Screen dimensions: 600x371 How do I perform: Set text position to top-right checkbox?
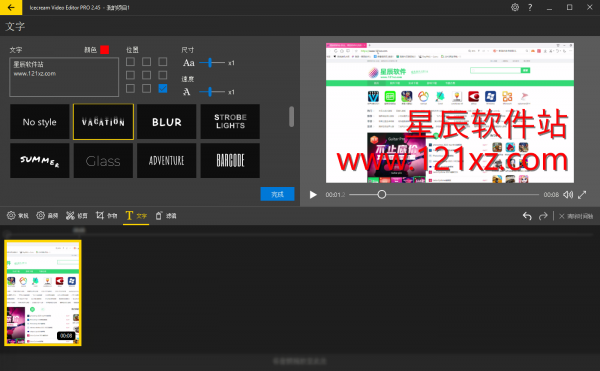pos(163,62)
